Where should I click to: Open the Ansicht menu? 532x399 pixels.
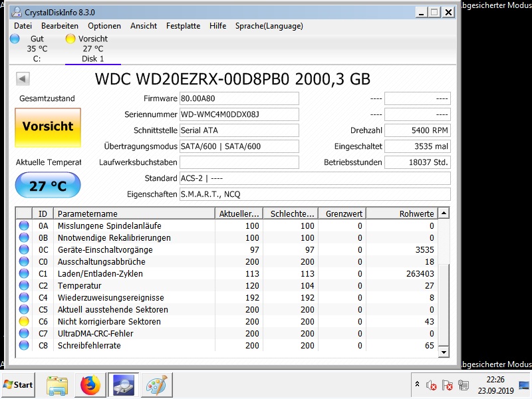pos(144,26)
